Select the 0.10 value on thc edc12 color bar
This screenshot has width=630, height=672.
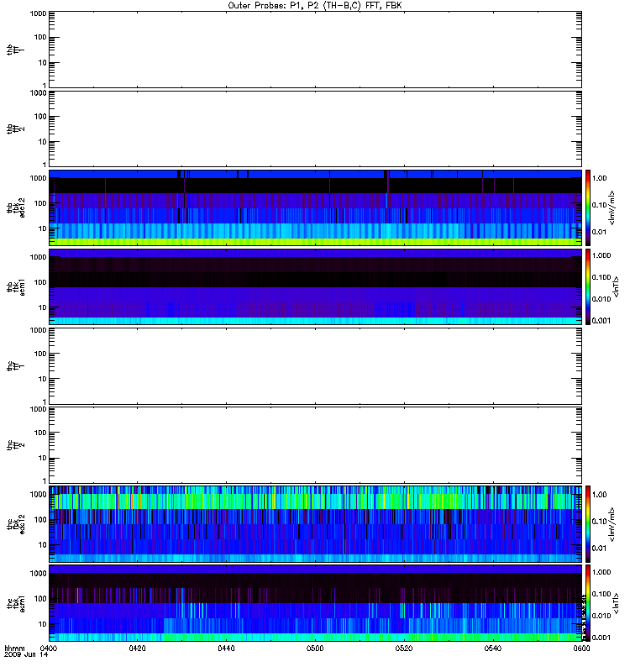599,521
